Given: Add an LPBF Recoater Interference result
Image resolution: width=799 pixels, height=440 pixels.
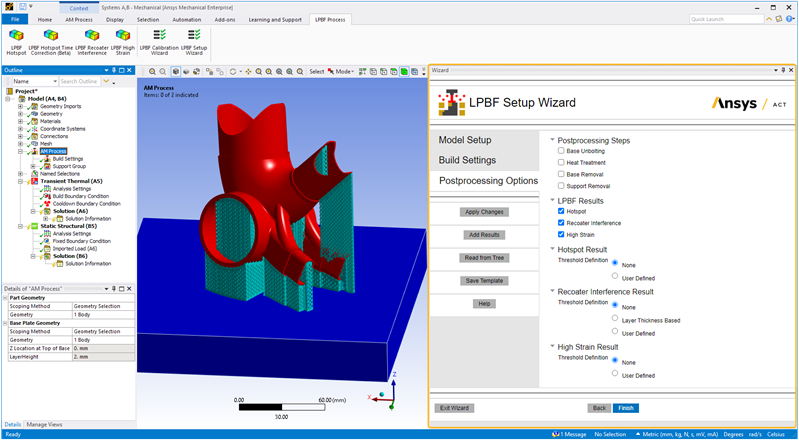Looking at the screenshot, I should [x=92, y=42].
